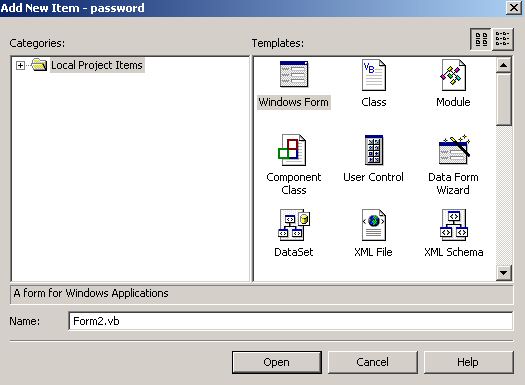Click the templates scrollbar down arrow
The height and width of the screenshot is (385, 525).
click(x=504, y=273)
